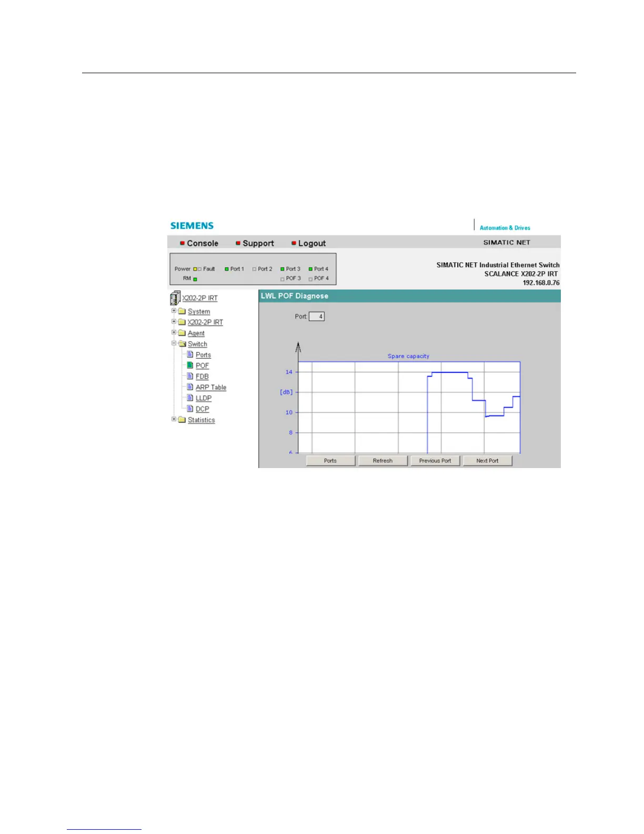Click the green POF page icon
Image resolution: width=644 pixels, height=834 pixels.
(190, 365)
